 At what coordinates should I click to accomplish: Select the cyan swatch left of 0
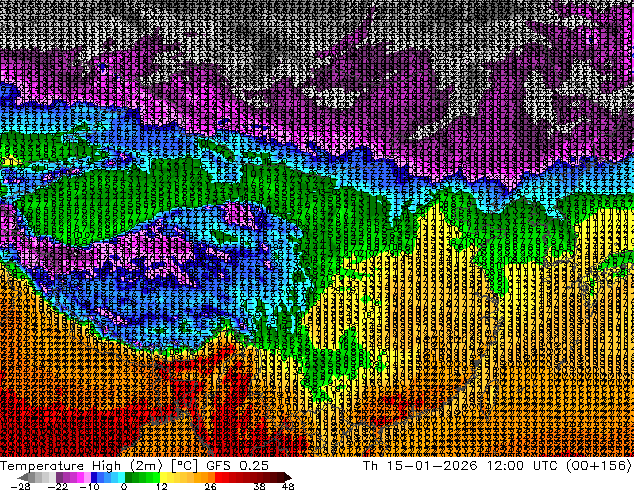coord(121,477)
